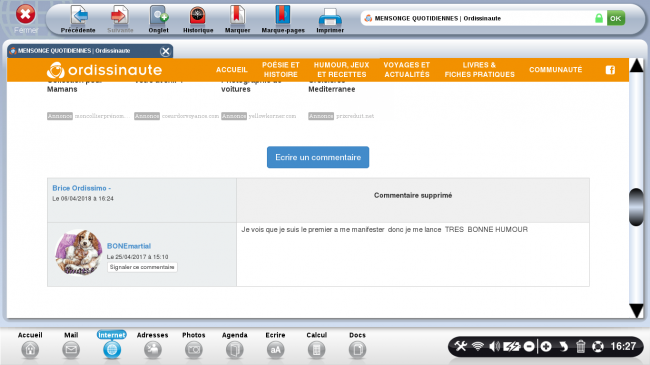Click the Wi-Fi status icon

(478, 346)
